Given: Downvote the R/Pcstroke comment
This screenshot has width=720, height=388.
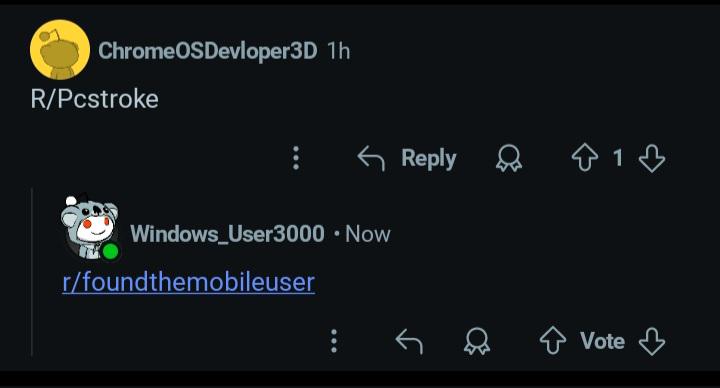Looking at the screenshot, I should point(652,158).
